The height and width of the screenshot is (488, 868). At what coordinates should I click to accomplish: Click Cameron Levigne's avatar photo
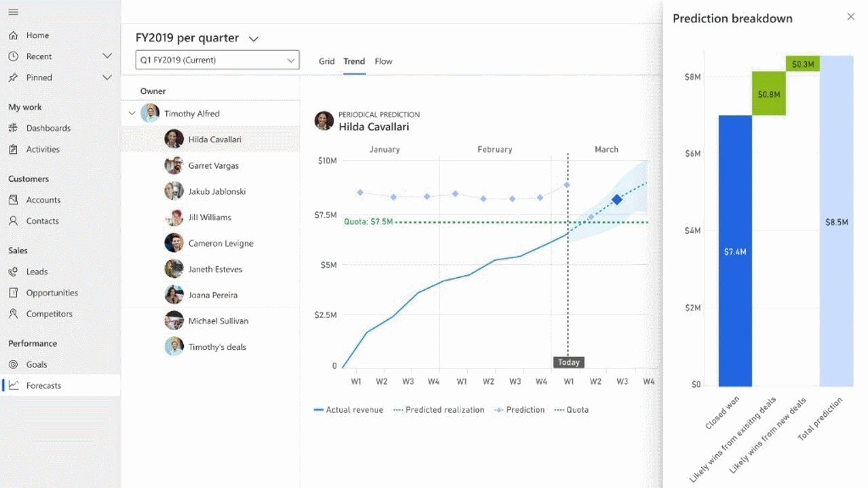point(174,243)
